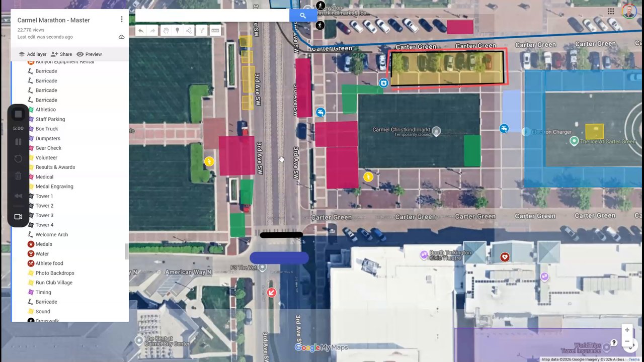Click the blue search magnifier button
The height and width of the screenshot is (362, 644).
click(x=303, y=16)
